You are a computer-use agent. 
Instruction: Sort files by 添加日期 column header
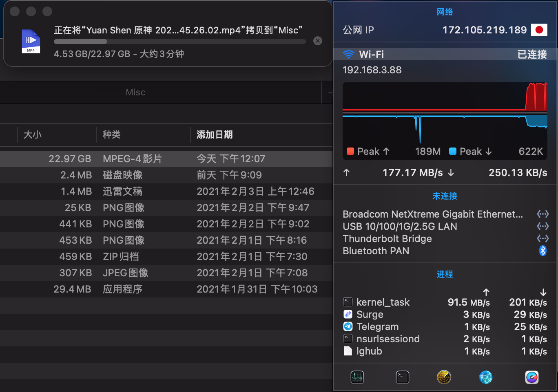coord(215,135)
